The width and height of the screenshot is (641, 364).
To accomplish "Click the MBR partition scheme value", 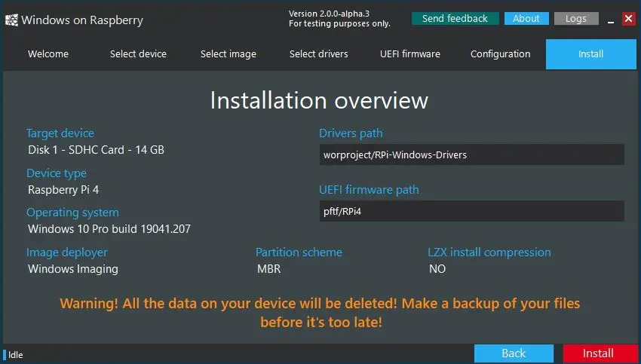I will (x=269, y=269).
